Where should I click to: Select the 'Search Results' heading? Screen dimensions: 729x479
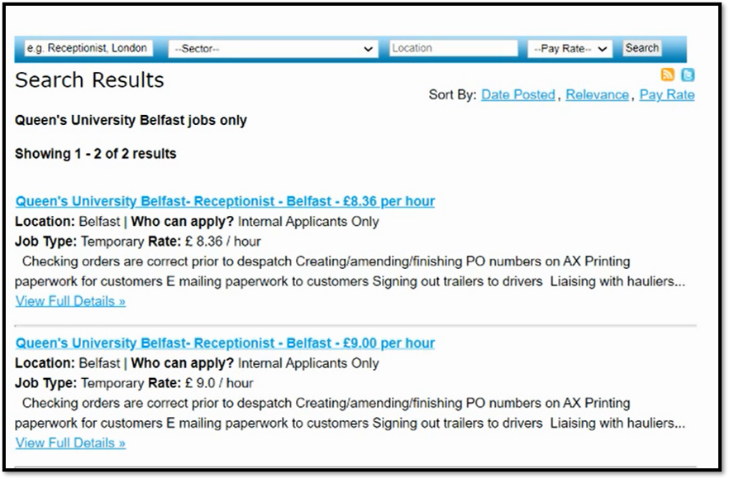90,80
